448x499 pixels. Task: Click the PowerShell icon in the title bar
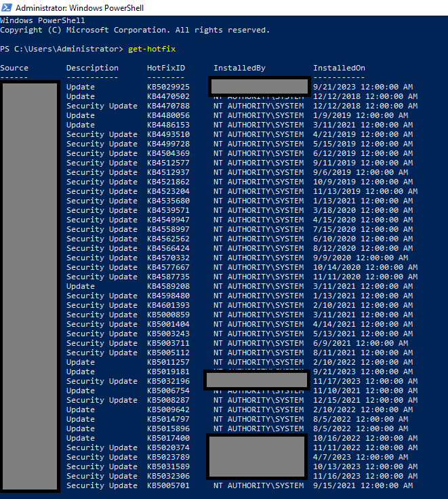pos(6,7)
